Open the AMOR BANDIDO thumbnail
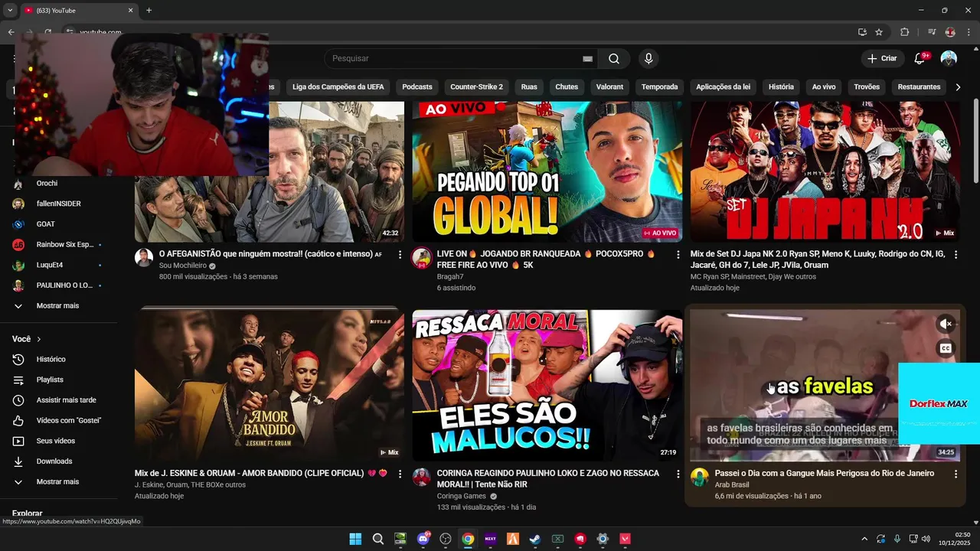Screen dimensions: 980x551 [269, 386]
